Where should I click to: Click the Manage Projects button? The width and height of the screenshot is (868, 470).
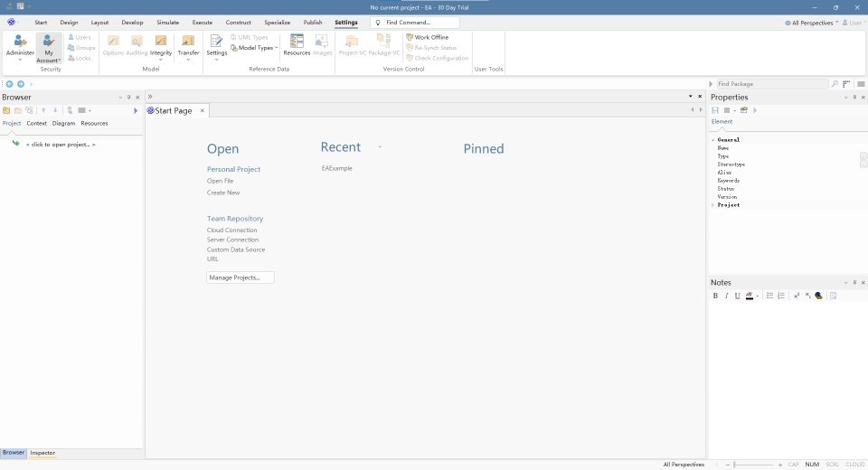[241, 277]
